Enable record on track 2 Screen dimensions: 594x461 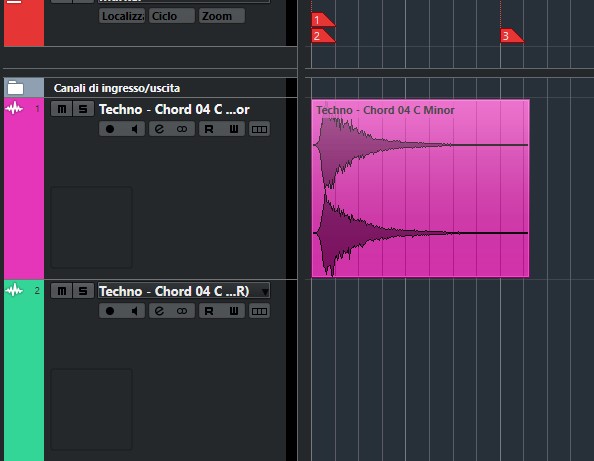(110, 311)
